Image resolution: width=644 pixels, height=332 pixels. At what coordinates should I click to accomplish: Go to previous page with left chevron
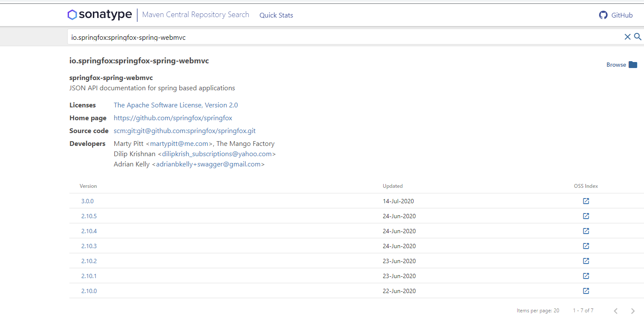(x=615, y=311)
